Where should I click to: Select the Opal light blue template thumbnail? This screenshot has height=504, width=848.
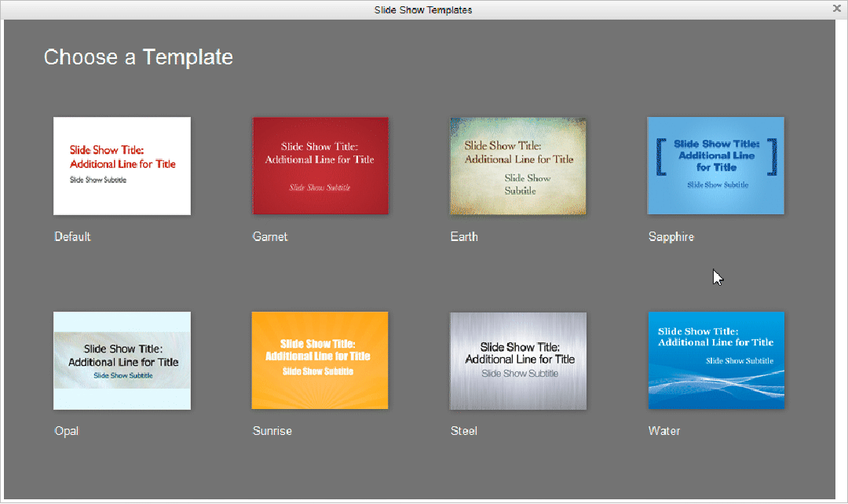[121, 360]
